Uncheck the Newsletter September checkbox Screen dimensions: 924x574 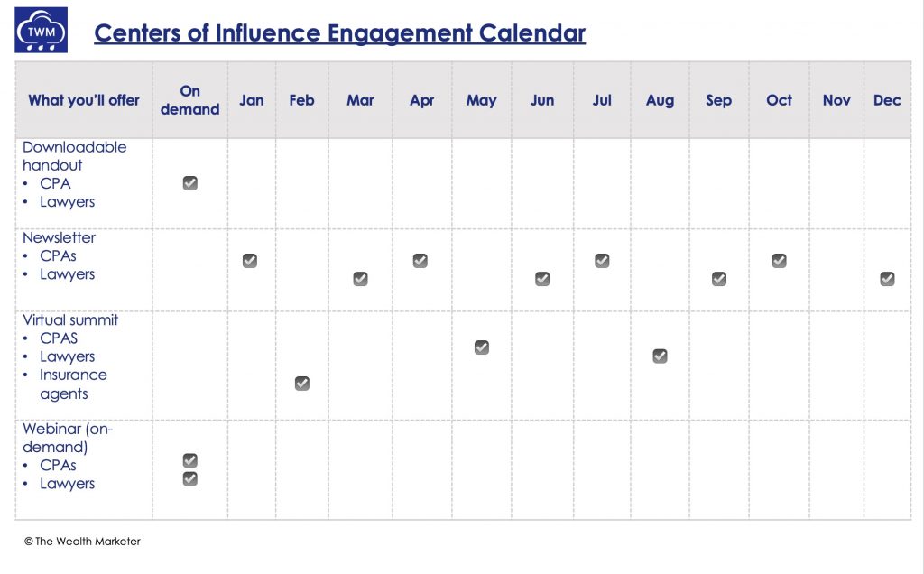point(719,279)
